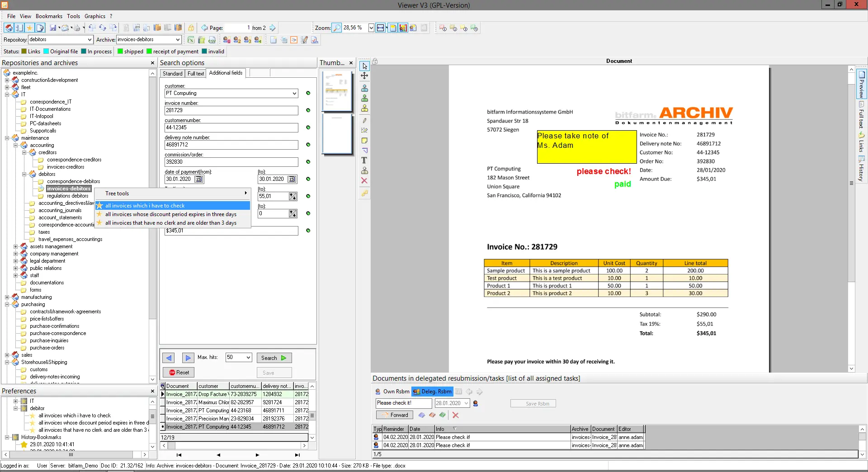Open the Archive invoices-debitors dropdown
The height and width of the screenshot is (472, 868).
[x=178, y=40]
